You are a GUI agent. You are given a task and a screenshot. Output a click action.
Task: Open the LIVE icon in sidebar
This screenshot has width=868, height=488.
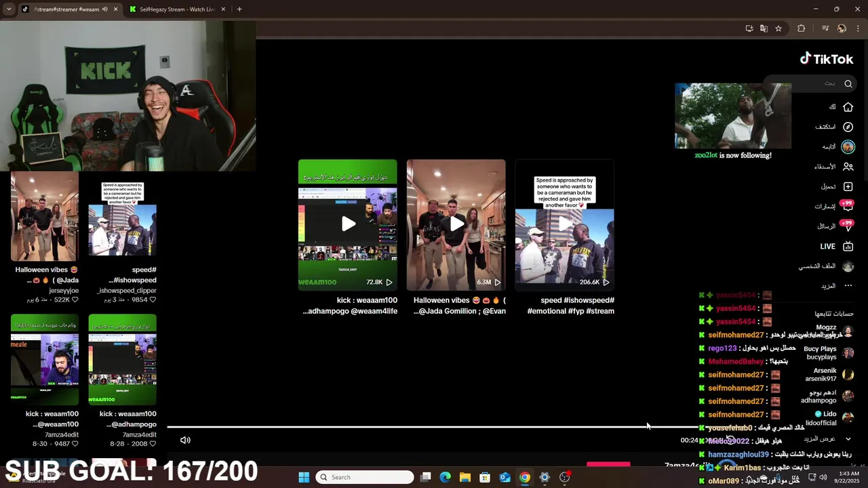[x=848, y=246]
